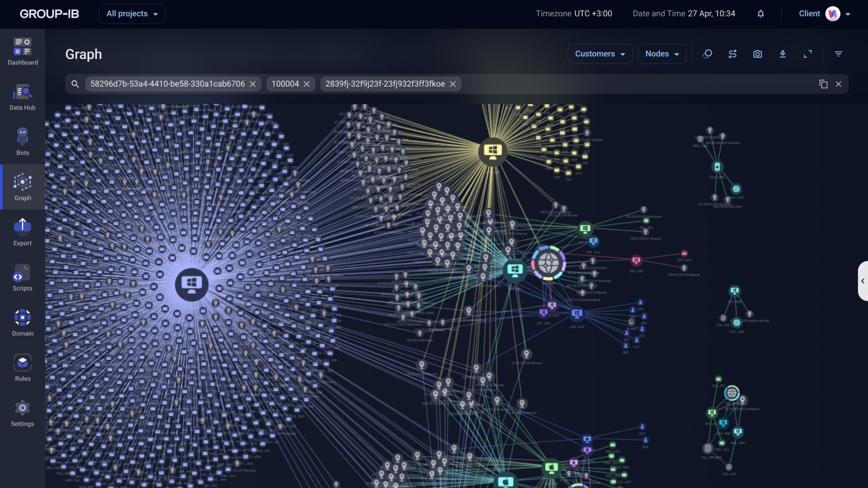This screenshot has width=868, height=488.
Task: Select the large purple Windows hub node
Action: click(x=192, y=284)
